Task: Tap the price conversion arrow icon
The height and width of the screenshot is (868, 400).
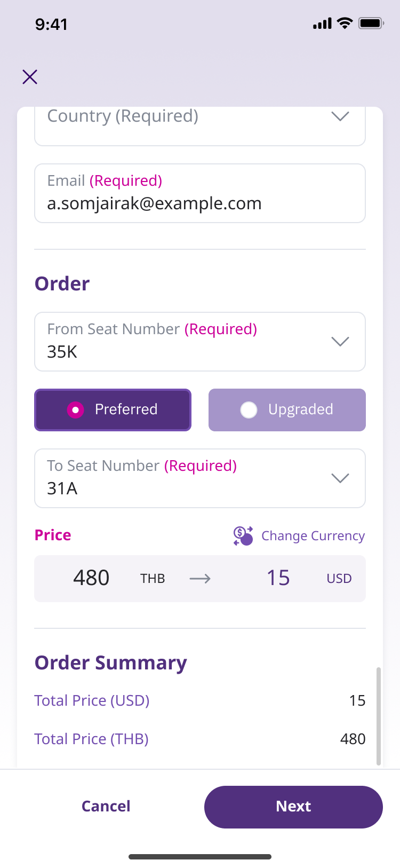Action: pos(200,579)
